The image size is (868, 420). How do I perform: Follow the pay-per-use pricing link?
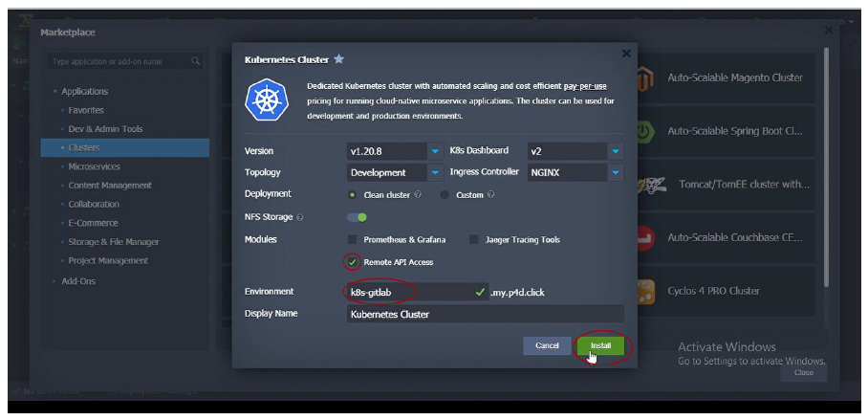585,86
